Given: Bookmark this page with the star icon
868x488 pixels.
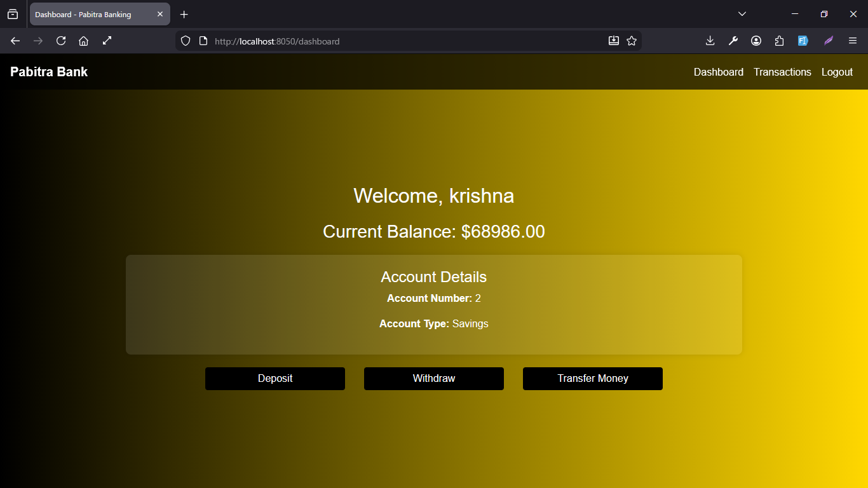Looking at the screenshot, I should pos(632,41).
